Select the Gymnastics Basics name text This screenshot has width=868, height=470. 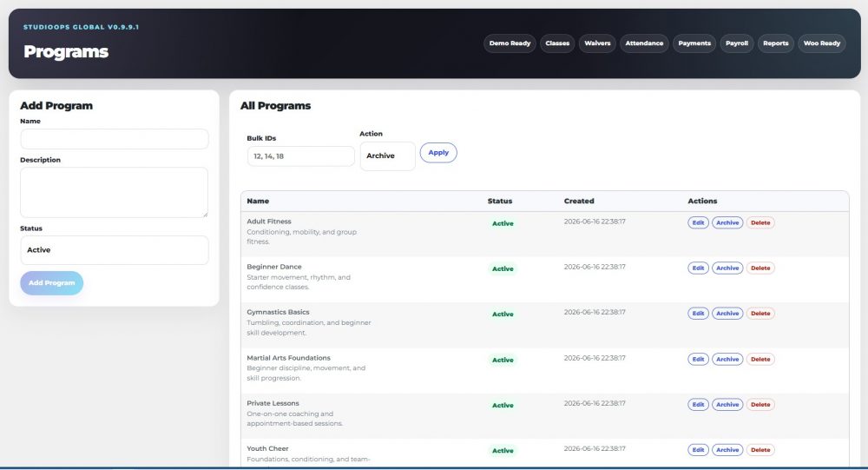click(x=278, y=313)
